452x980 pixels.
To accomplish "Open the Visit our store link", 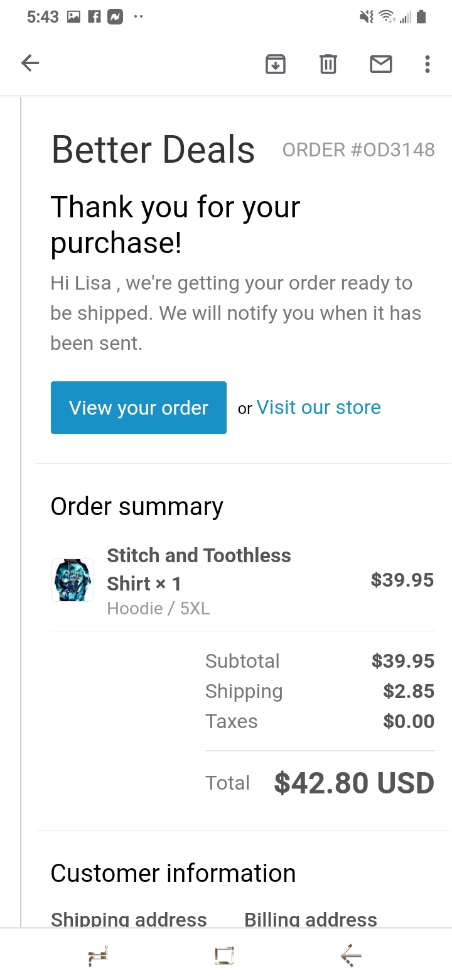I will coord(319,408).
